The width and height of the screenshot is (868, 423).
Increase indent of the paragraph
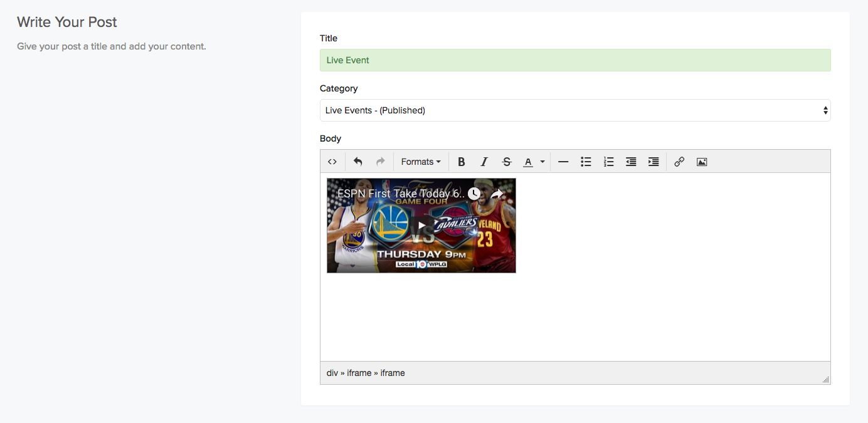click(654, 162)
